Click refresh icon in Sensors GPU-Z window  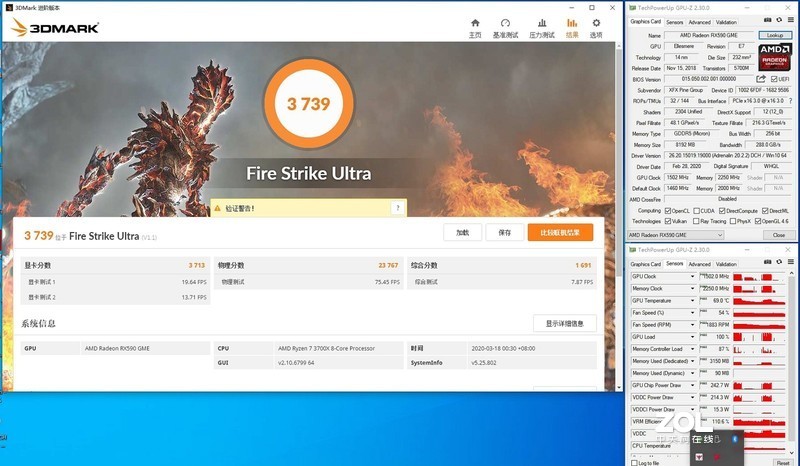[779, 262]
